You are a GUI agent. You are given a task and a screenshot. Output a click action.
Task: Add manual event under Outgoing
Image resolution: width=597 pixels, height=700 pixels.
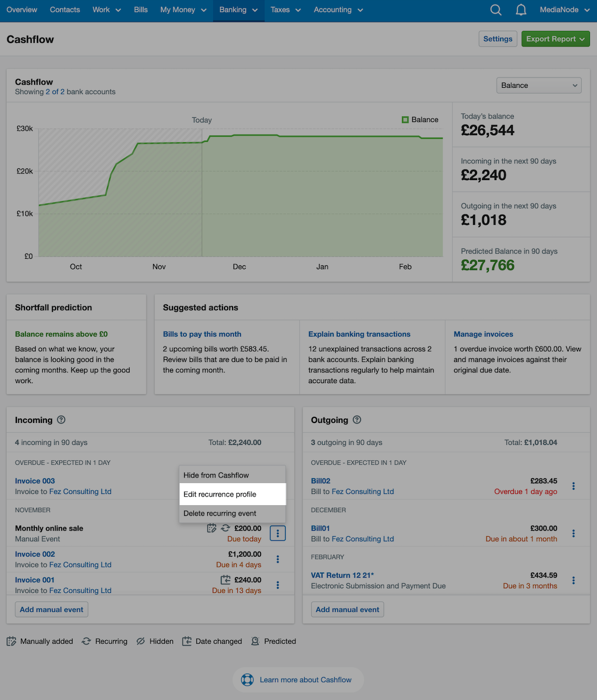[347, 609]
